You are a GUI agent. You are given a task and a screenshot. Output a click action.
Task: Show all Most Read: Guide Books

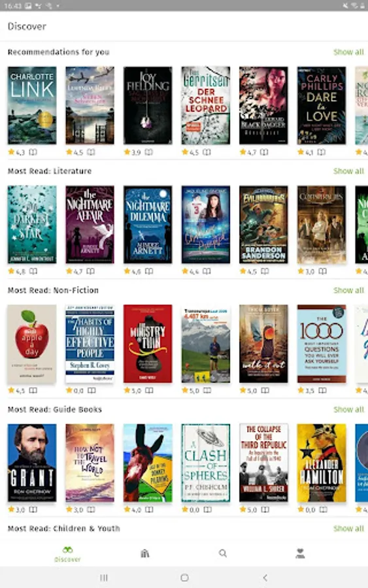(x=348, y=410)
